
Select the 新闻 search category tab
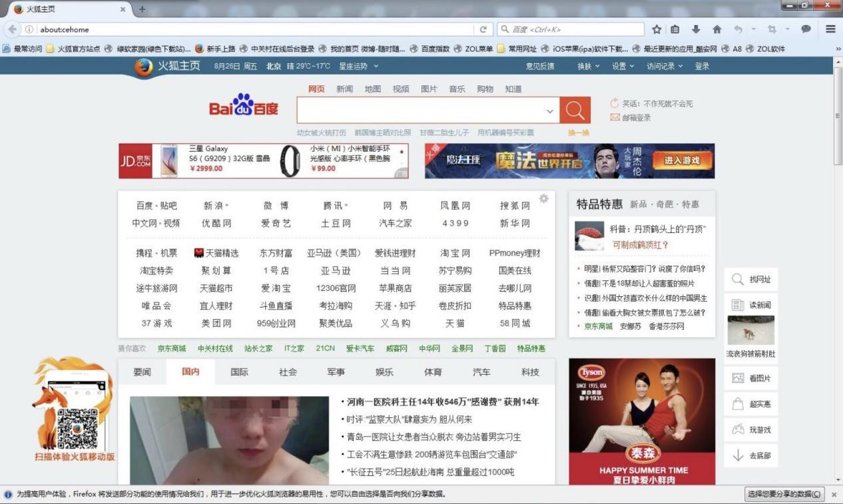(x=344, y=89)
